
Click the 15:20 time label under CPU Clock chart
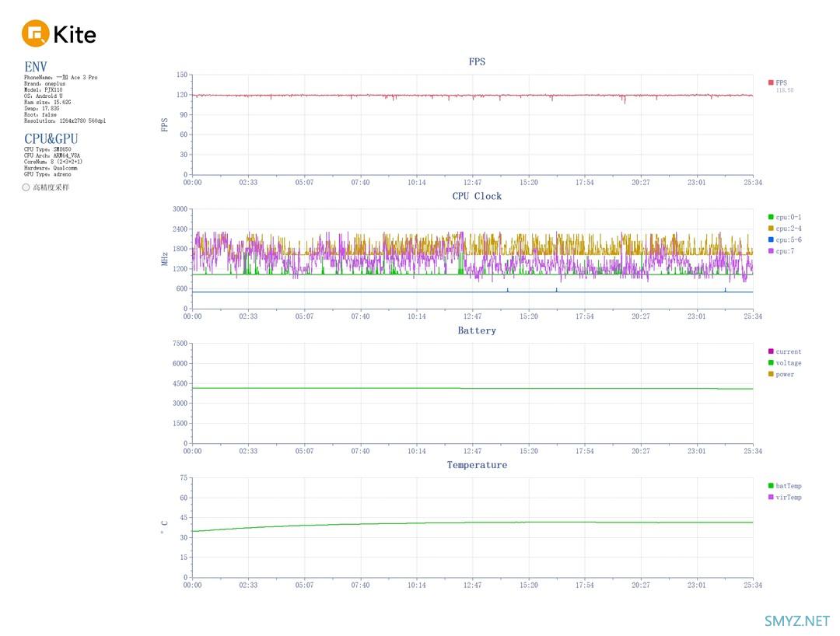pyautogui.click(x=529, y=316)
